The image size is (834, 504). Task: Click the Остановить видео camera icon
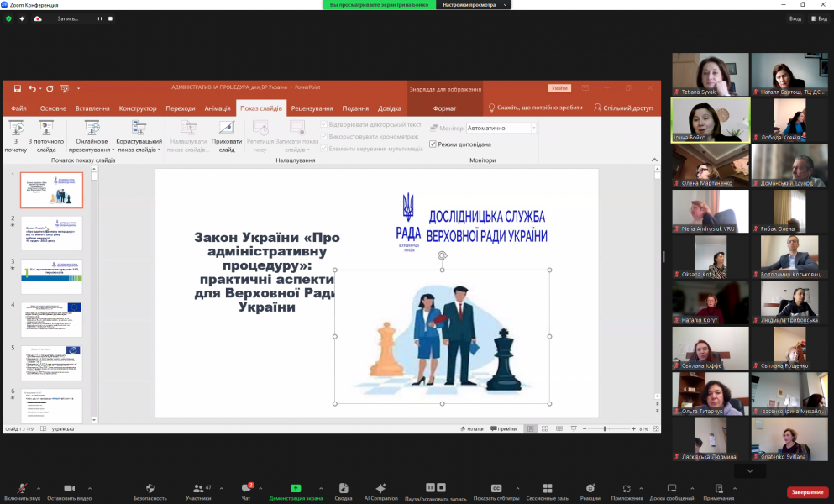click(x=69, y=487)
